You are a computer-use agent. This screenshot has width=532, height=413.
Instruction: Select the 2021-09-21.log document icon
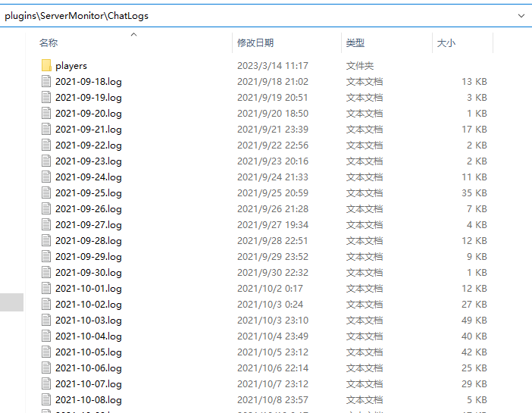[x=46, y=130]
